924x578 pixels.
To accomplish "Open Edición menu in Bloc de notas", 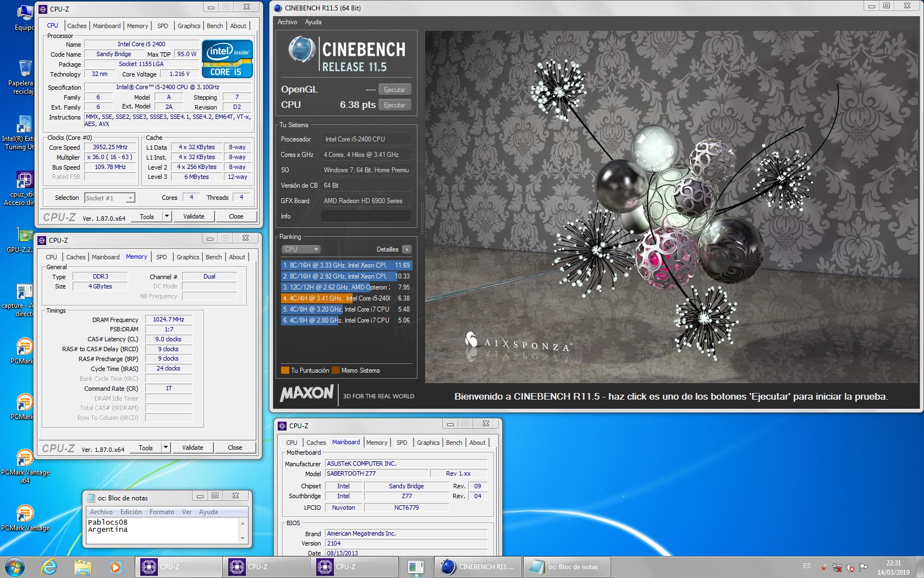I will (131, 512).
